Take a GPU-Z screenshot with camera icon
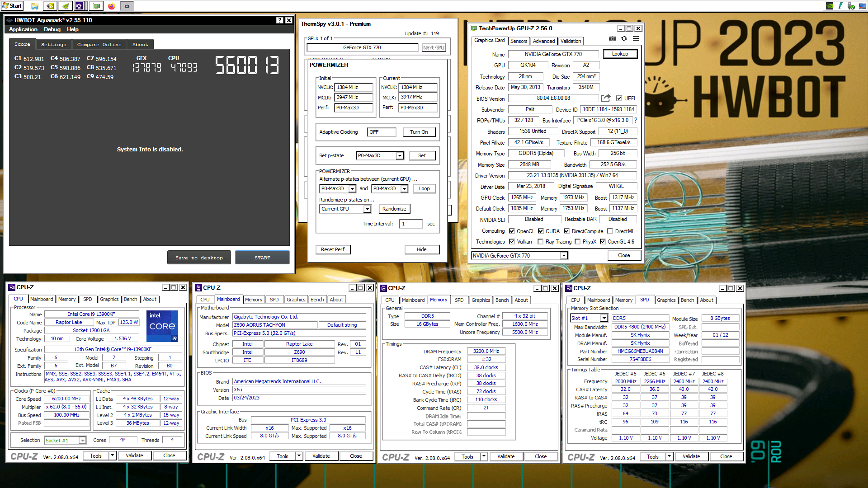Viewport: 868px width, 488px height. point(612,39)
